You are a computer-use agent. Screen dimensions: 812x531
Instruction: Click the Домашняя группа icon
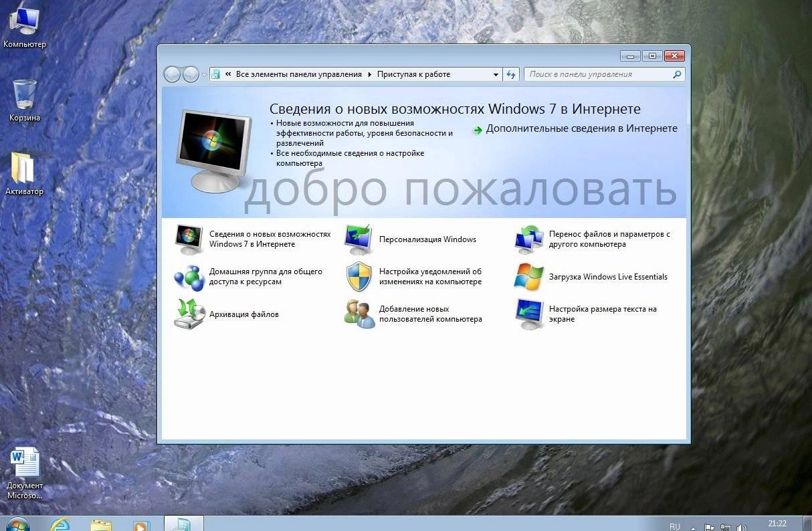coord(189,277)
